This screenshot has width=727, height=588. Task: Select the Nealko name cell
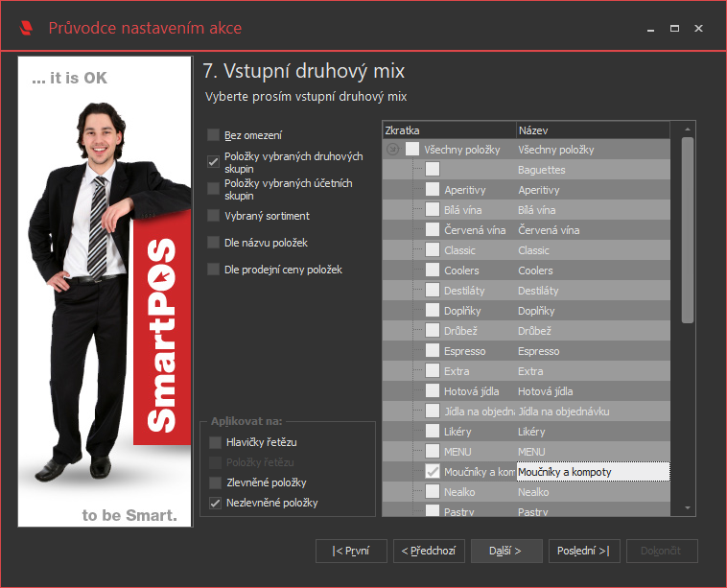(x=593, y=492)
